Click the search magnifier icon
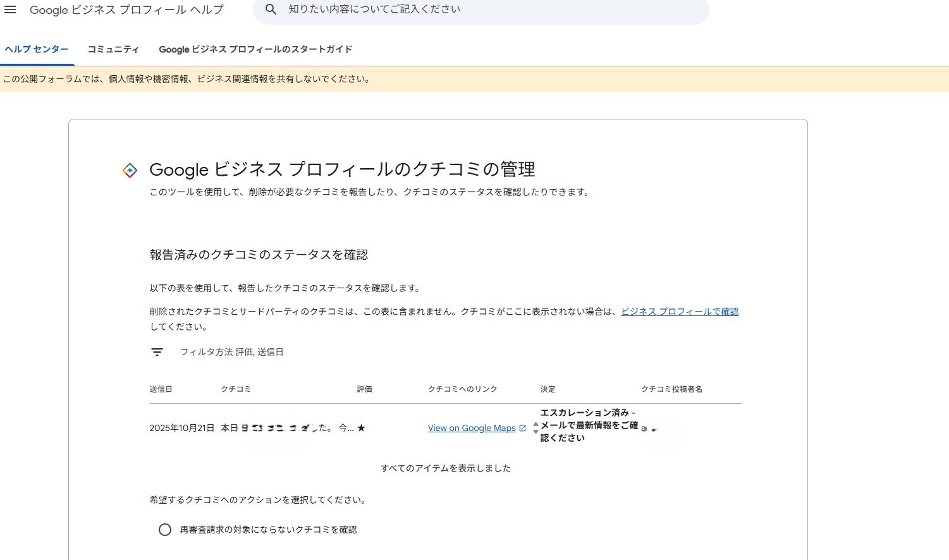The height and width of the screenshot is (560, 949). (271, 9)
